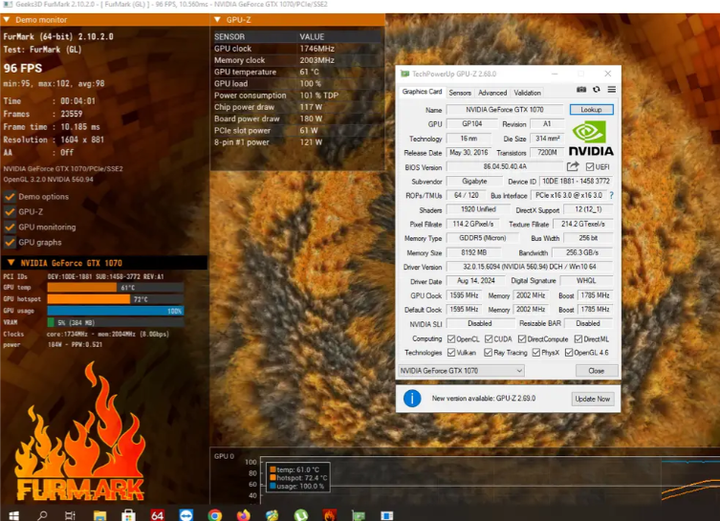Switch to the Sensors tab
The image size is (720, 521).
tap(460, 93)
